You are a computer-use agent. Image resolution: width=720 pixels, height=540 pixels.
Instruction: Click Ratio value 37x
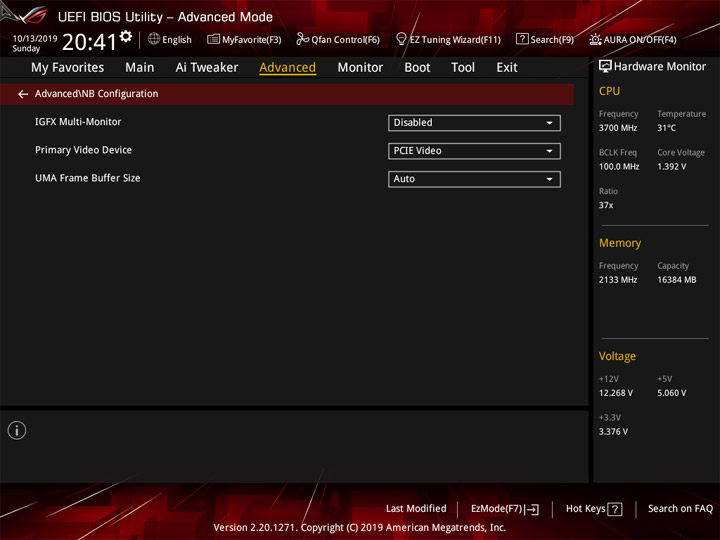click(x=606, y=205)
